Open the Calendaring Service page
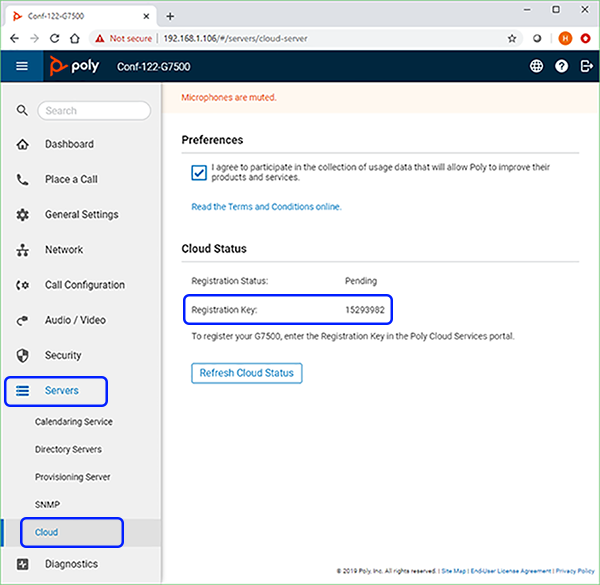The image size is (600, 585). [x=73, y=422]
